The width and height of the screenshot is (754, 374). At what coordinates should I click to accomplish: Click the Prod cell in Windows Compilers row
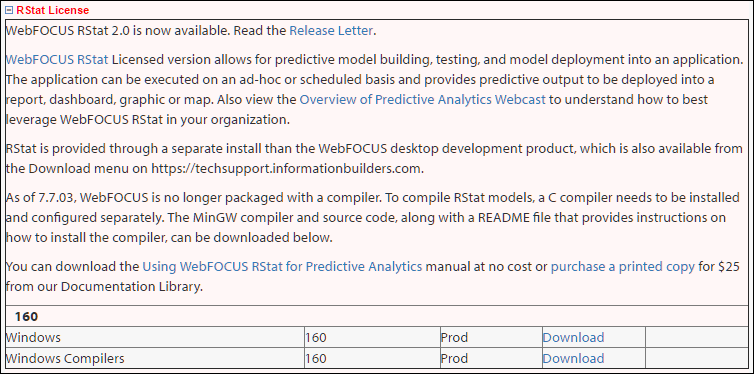pos(490,359)
